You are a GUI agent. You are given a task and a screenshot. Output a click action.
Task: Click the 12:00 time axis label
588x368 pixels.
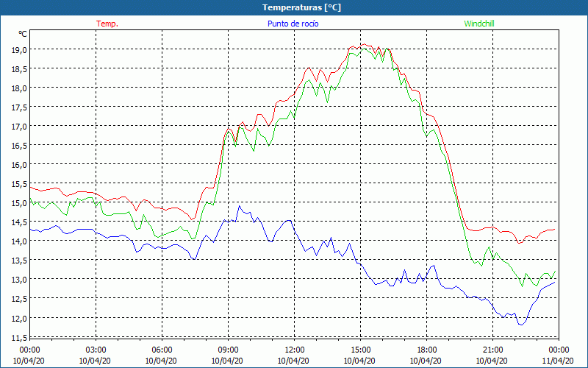295,350
